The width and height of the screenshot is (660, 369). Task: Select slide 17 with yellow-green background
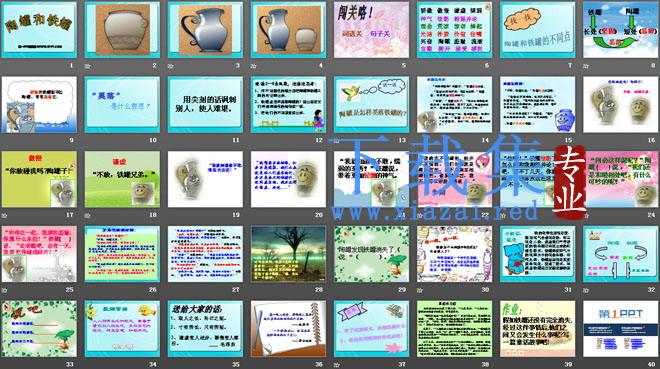point(39,179)
